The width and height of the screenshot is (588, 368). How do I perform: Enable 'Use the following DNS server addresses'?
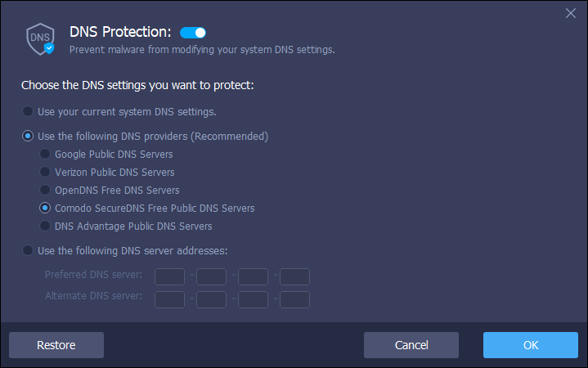(29, 250)
